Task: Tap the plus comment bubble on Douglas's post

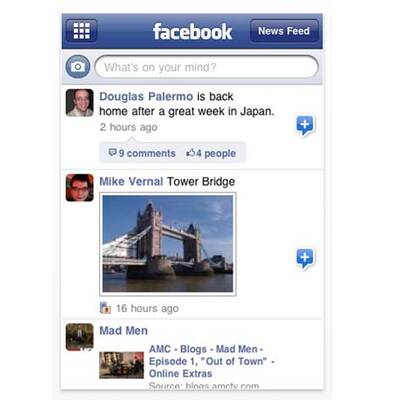Action: pyautogui.click(x=305, y=126)
